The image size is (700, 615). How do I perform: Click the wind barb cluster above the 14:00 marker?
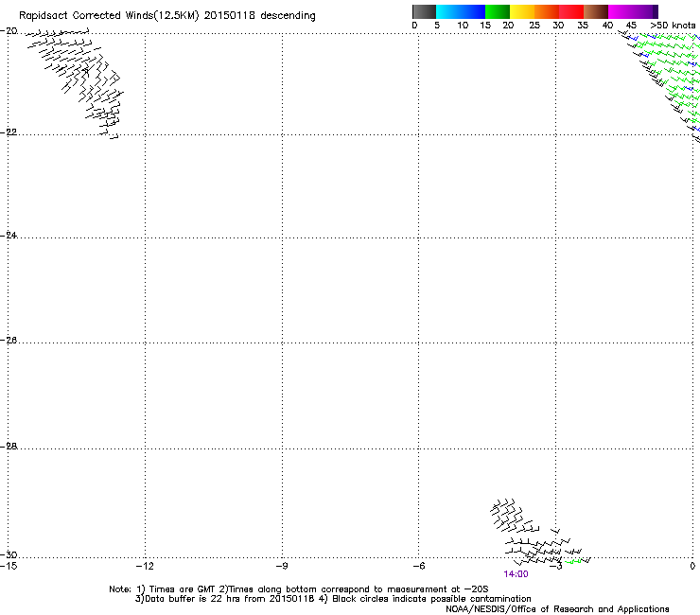click(538, 533)
